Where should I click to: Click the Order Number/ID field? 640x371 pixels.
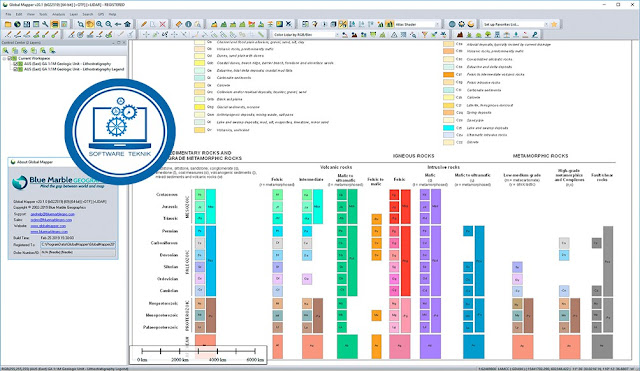pyautogui.click(x=78, y=252)
